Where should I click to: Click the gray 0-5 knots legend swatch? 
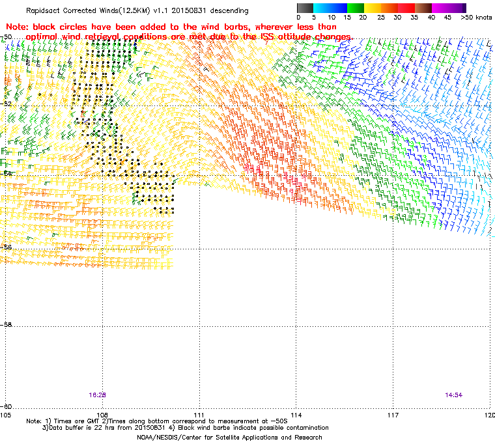tap(305, 8)
